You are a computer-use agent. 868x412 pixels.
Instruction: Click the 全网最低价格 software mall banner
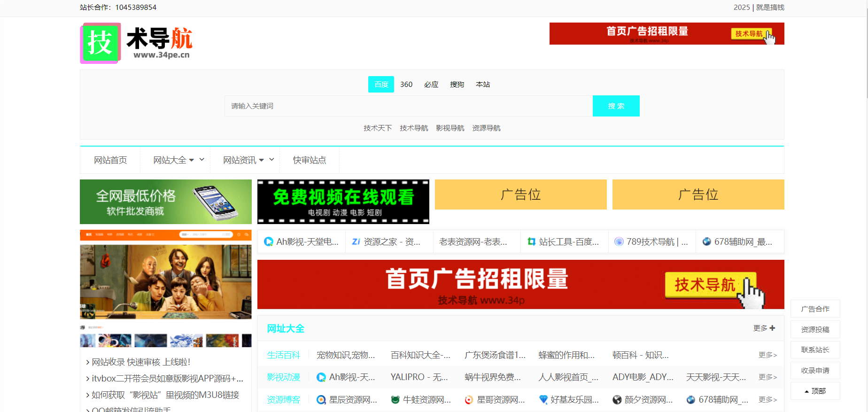(166, 202)
